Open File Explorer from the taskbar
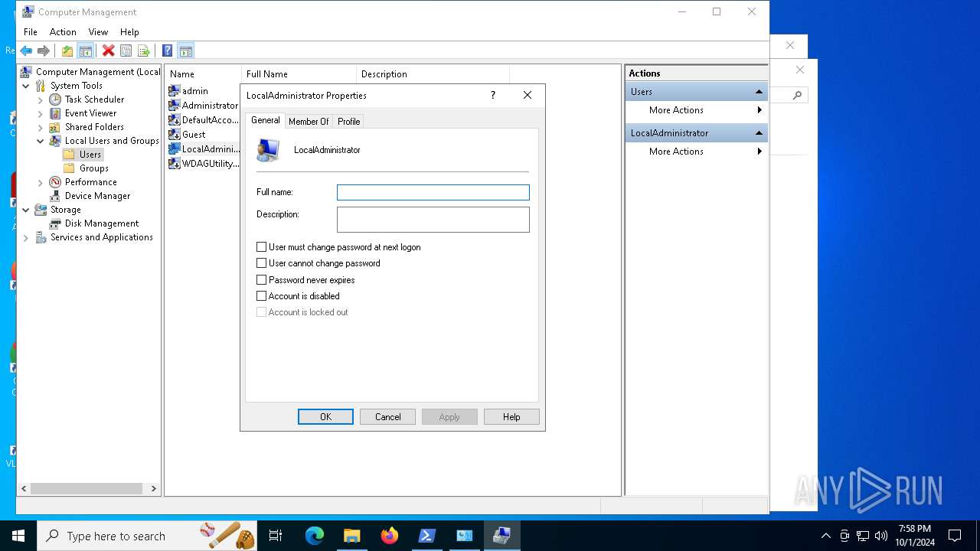This screenshot has width=980, height=551. (x=352, y=536)
